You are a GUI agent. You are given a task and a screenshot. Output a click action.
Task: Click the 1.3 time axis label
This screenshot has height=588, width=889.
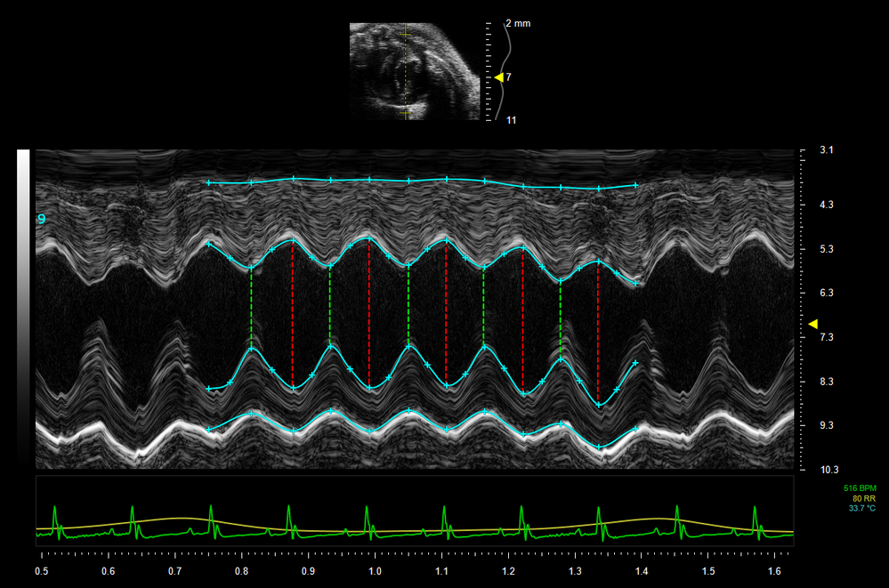point(575,571)
